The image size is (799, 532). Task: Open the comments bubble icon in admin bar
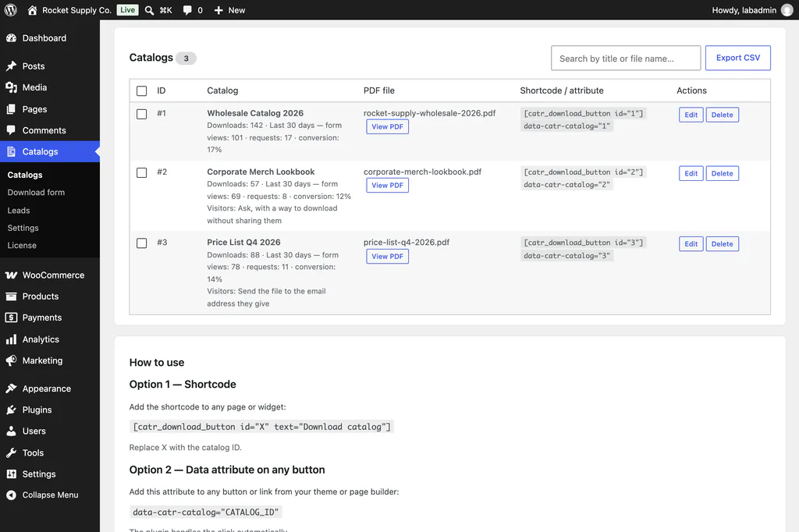coord(187,10)
